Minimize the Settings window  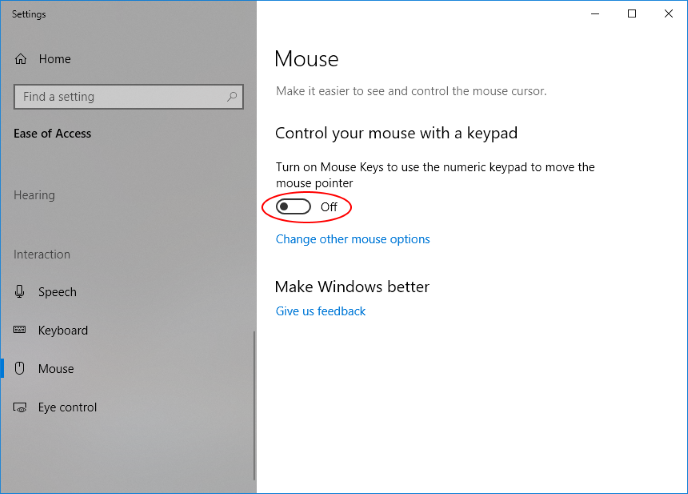tap(597, 14)
